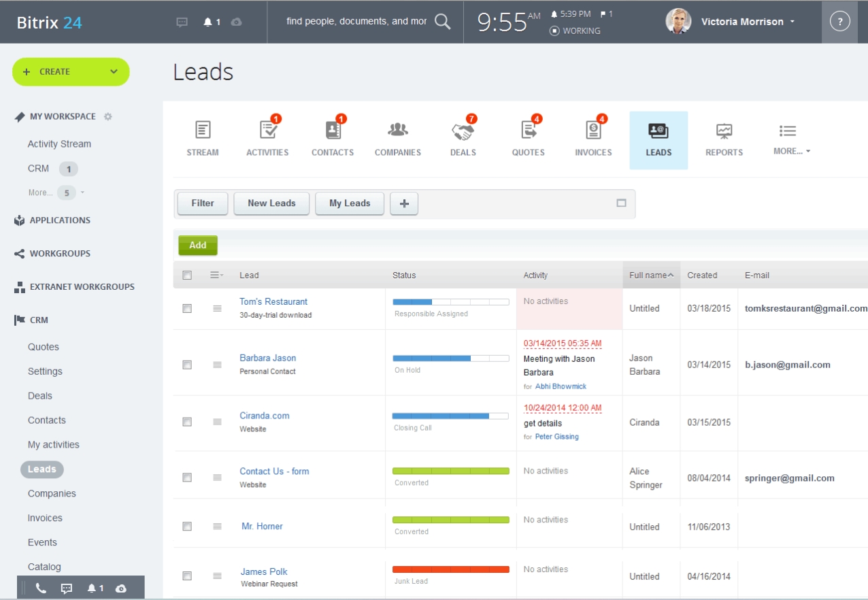Open the Quotes section icon
This screenshot has width=868, height=600.
pyautogui.click(x=528, y=130)
